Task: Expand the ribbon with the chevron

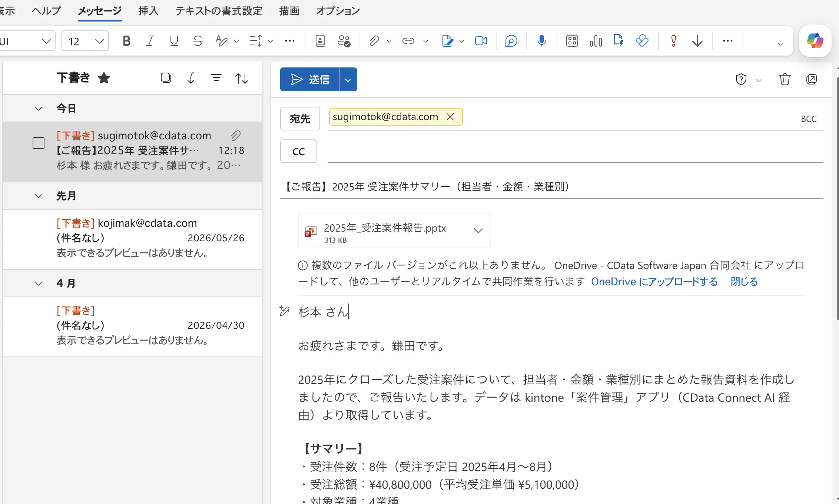Action: [x=780, y=44]
